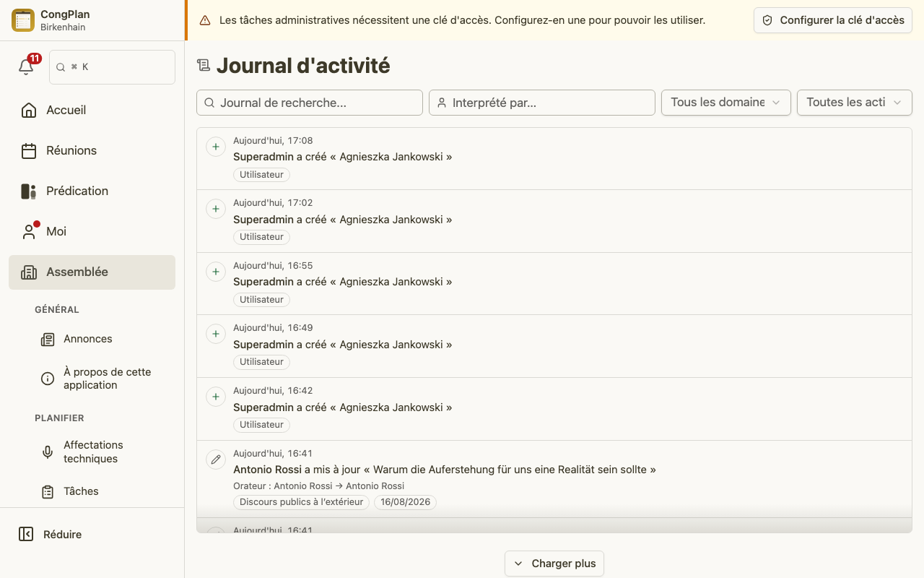
Task: Click the Prédication sidebar icon
Action: pos(29,191)
